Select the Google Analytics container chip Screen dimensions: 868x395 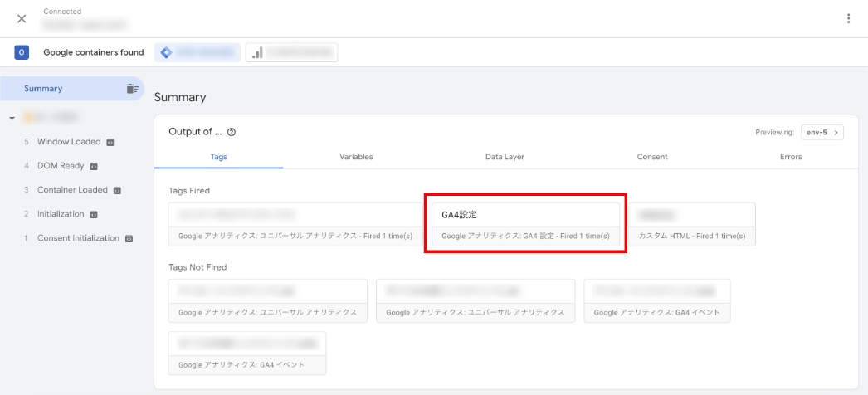pyautogui.click(x=292, y=52)
